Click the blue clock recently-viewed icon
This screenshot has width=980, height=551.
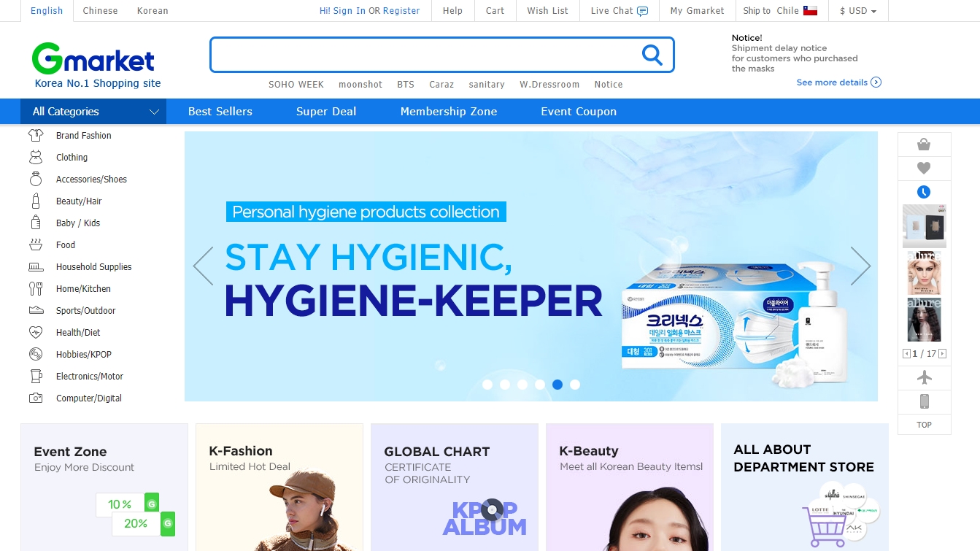click(924, 191)
